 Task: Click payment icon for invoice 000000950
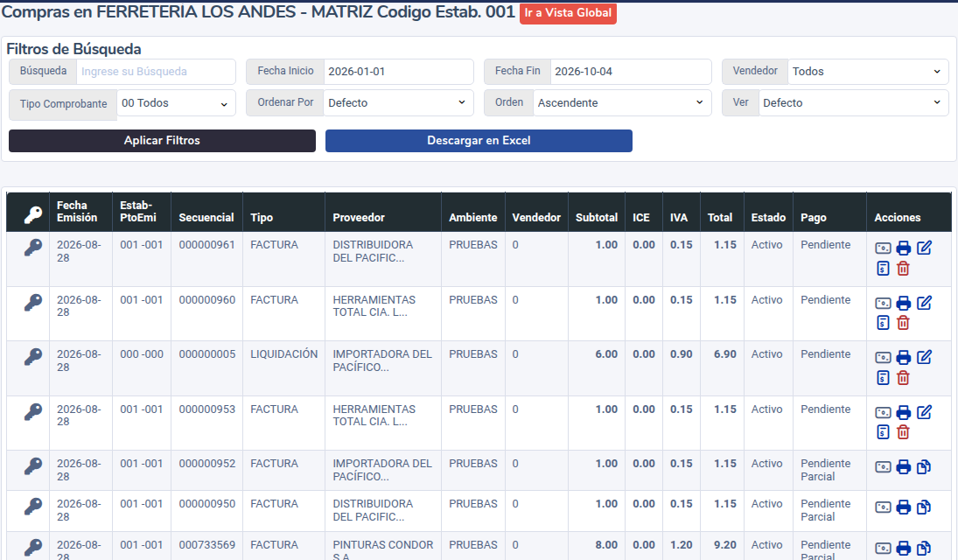(x=883, y=507)
